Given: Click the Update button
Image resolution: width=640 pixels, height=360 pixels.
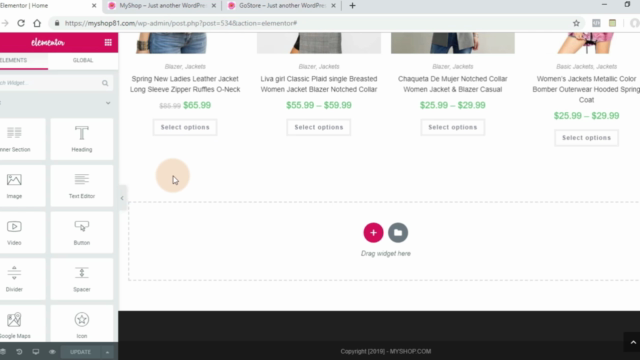Looking at the screenshot, I should (x=80, y=352).
